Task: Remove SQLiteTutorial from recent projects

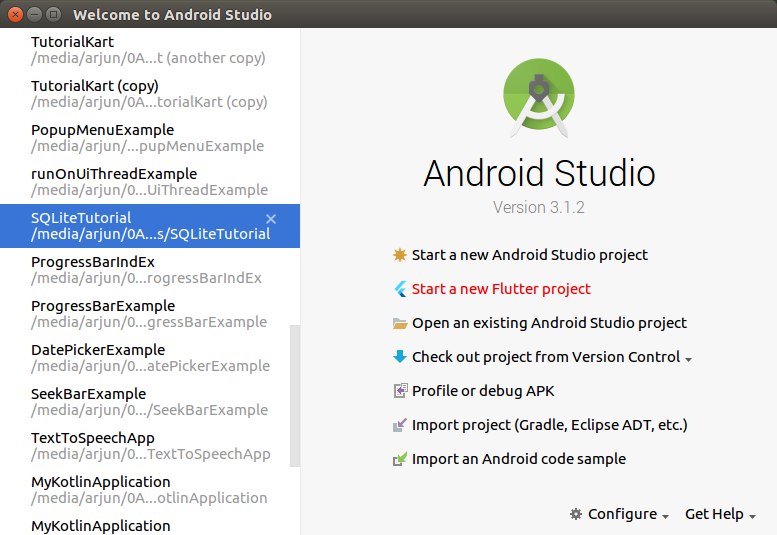Action: pyautogui.click(x=271, y=219)
